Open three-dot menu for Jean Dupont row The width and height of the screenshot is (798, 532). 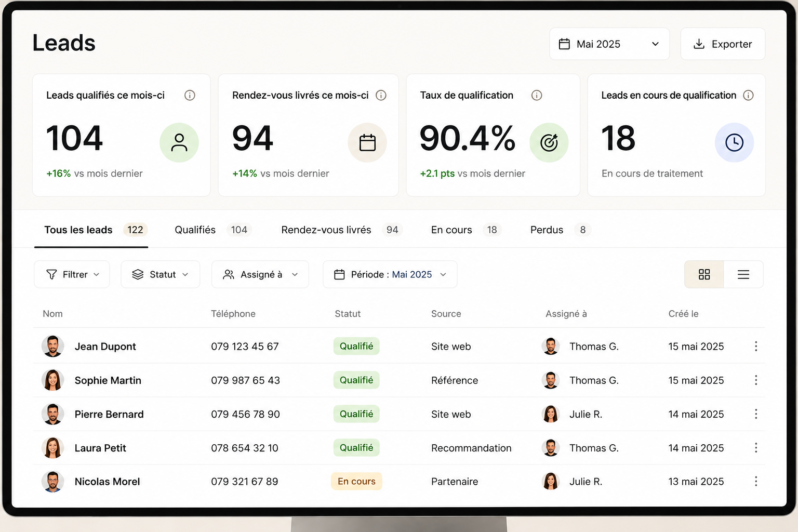(756, 346)
